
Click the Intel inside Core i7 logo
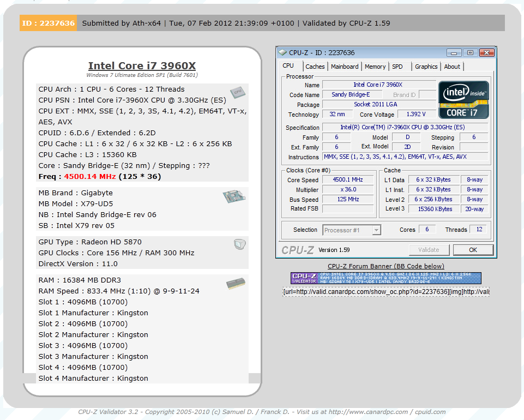(x=463, y=100)
